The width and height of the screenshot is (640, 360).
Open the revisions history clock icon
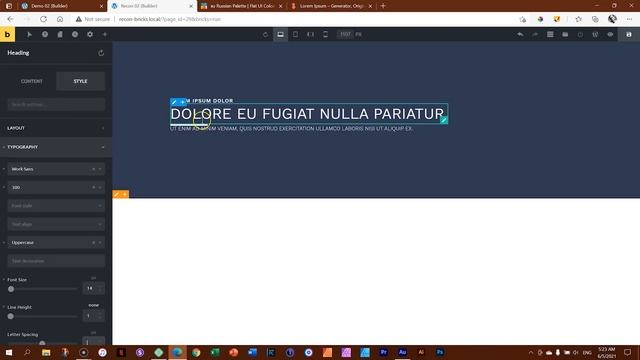(x=75, y=35)
